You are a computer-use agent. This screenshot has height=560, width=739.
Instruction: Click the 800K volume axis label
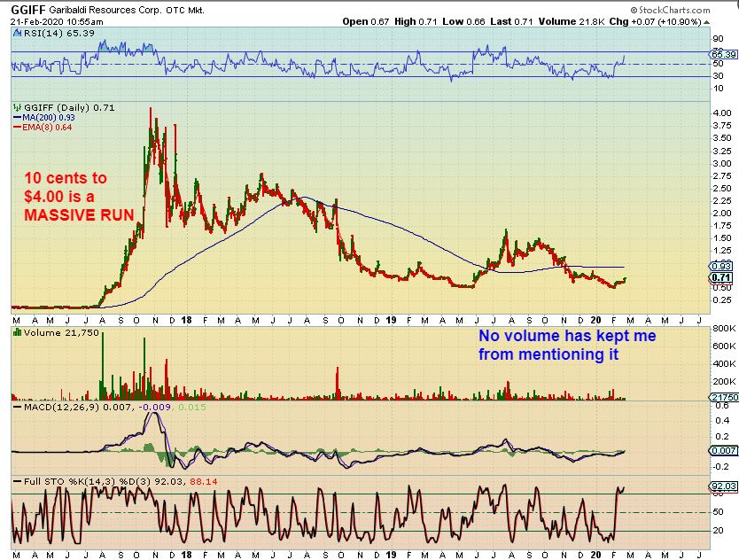(x=725, y=328)
